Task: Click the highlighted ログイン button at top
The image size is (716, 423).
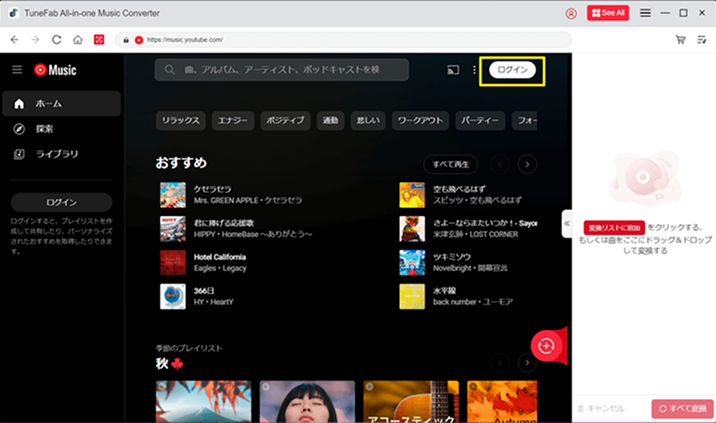Action: 512,70
